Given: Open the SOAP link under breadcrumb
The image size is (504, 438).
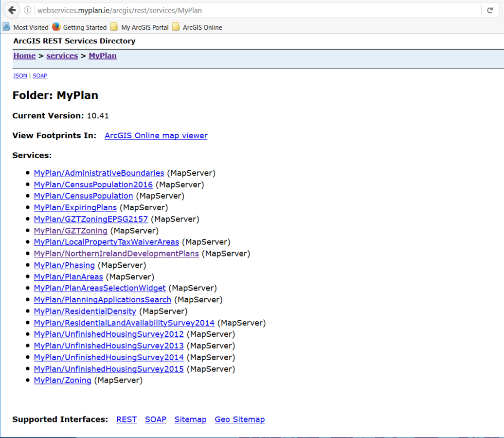Looking at the screenshot, I should [x=40, y=75].
